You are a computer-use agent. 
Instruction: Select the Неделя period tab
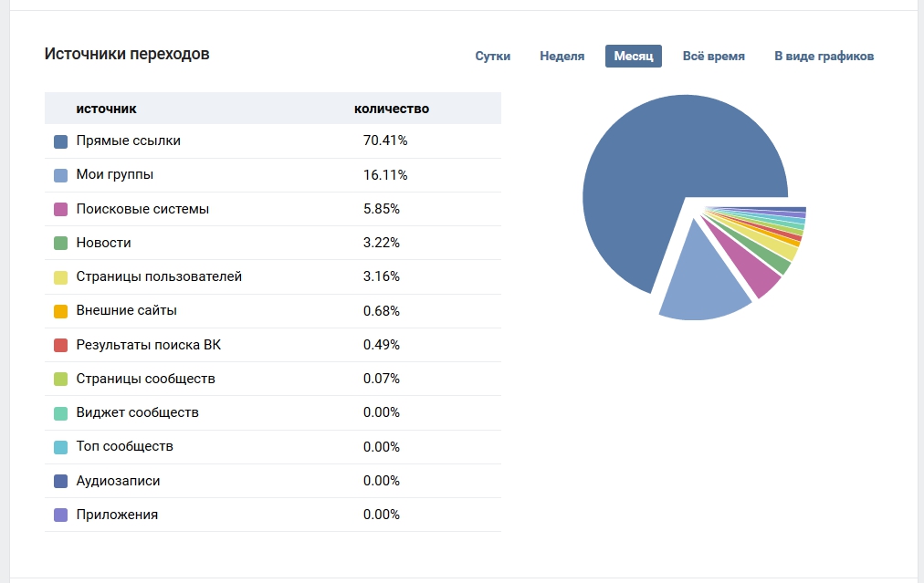pos(562,56)
